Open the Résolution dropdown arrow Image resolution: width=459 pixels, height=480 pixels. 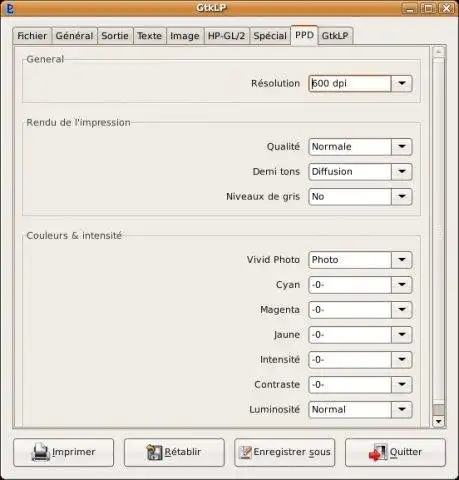402,83
